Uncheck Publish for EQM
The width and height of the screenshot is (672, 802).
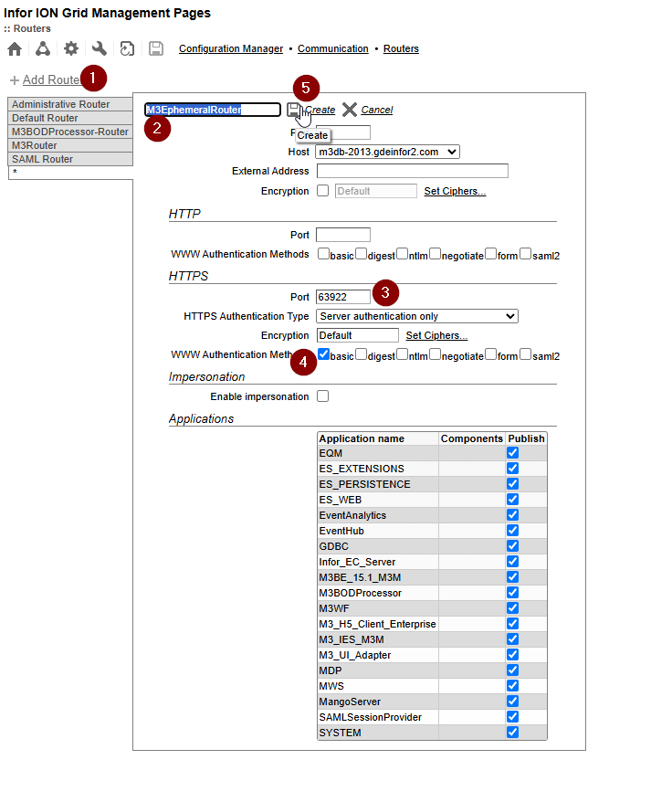click(513, 453)
